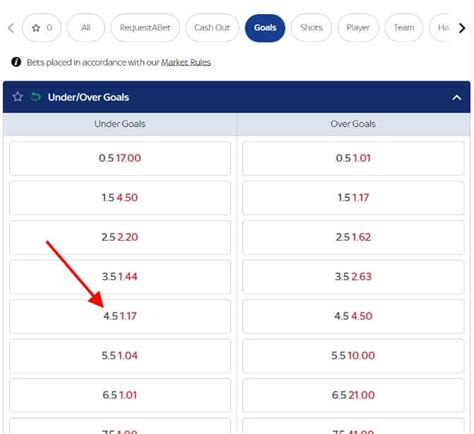Switch to the RequestABet tab

pos(145,28)
